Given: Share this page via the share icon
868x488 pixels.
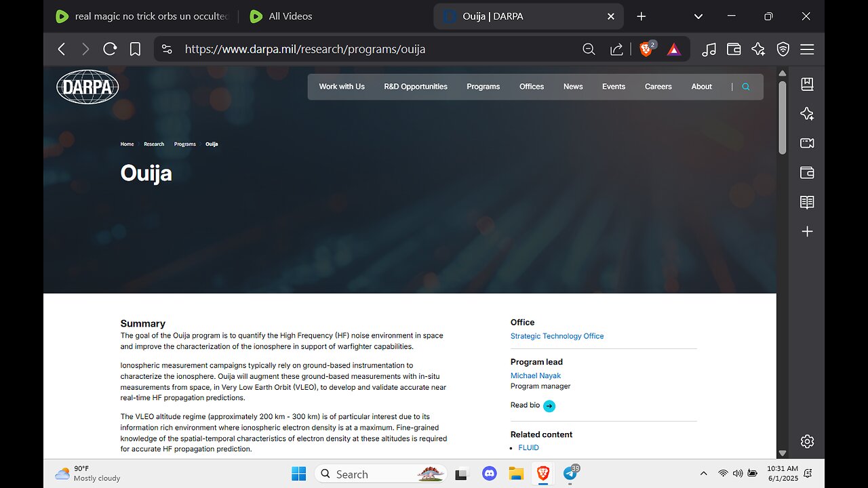Looking at the screenshot, I should point(616,49).
